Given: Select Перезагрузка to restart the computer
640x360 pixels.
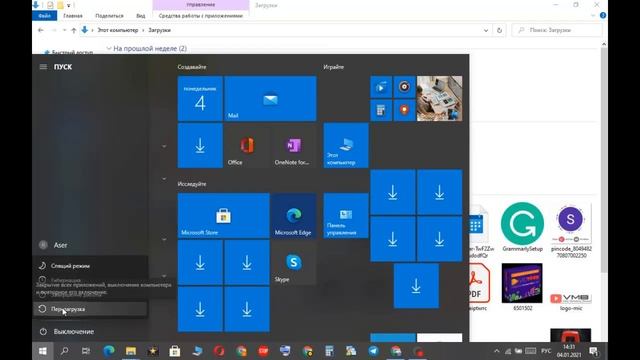Looking at the screenshot, I should coord(90,309).
